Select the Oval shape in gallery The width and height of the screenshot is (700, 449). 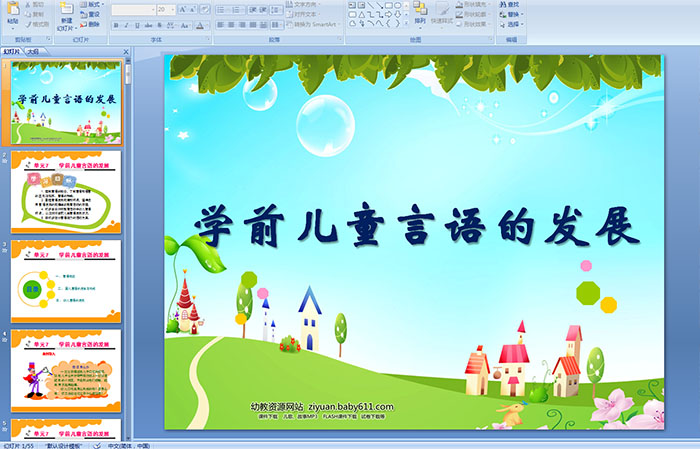(398, 5)
